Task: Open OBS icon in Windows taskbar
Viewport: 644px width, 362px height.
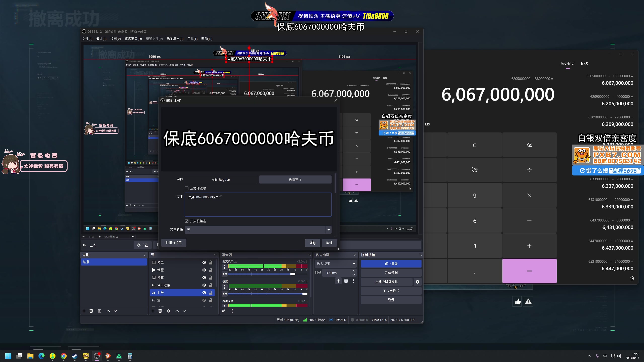Action: coord(97,356)
